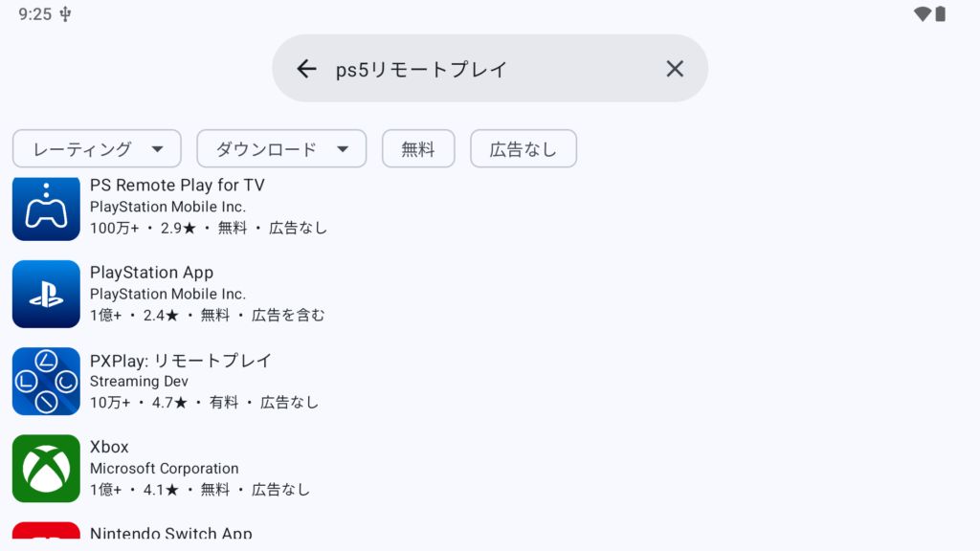Tap the PXPlay app icon
The height and width of the screenshot is (551, 980).
point(46,381)
